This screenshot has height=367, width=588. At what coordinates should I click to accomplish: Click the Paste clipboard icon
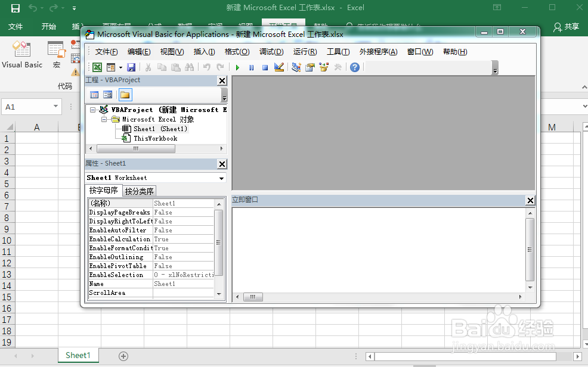tap(175, 67)
